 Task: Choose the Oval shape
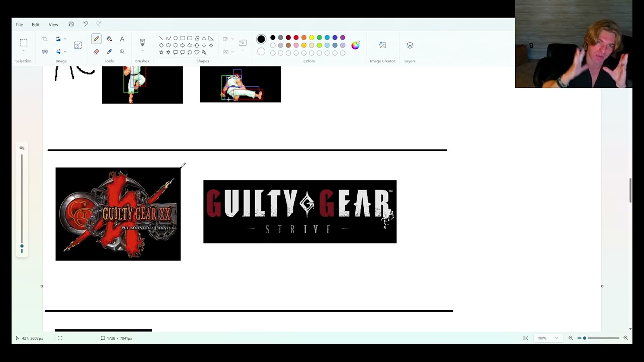(x=175, y=38)
